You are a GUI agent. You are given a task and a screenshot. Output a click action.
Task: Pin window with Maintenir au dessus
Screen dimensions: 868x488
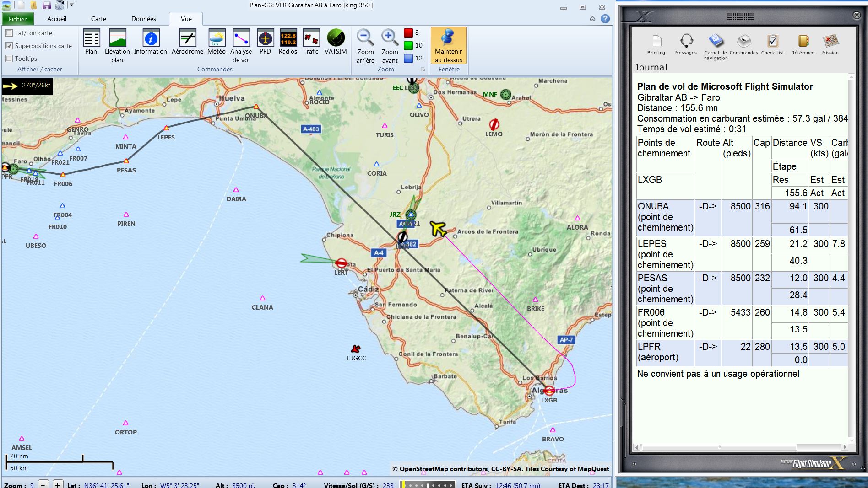[x=448, y=45]
